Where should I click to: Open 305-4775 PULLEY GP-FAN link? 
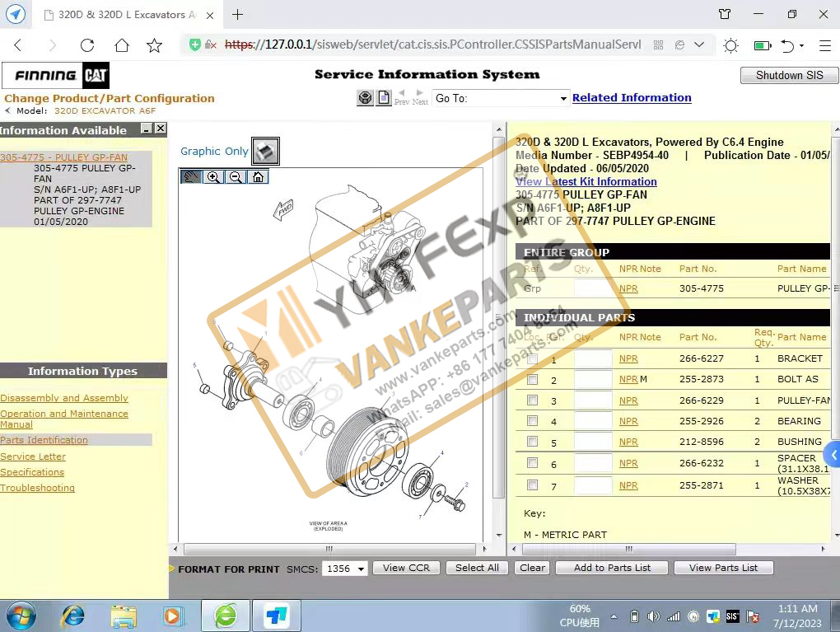(x=63, y=157)
